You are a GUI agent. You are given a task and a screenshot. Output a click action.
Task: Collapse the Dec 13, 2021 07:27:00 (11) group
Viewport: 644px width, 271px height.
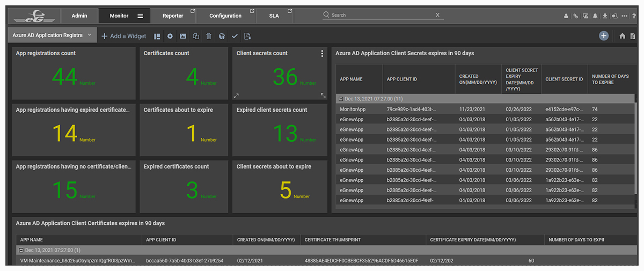tap(341, 99)
